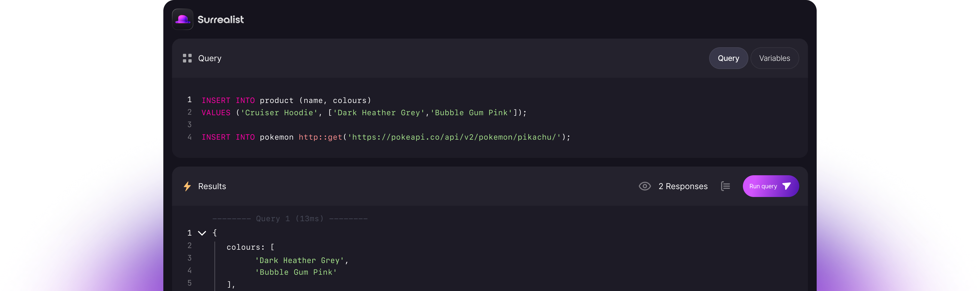980x291 pixels.
Task: Collapse the result object with chevron on line 1
Action: [202, 233]
